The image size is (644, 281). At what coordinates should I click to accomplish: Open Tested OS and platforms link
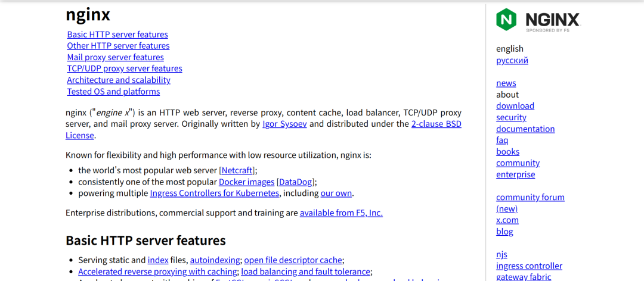coord(113,92)
